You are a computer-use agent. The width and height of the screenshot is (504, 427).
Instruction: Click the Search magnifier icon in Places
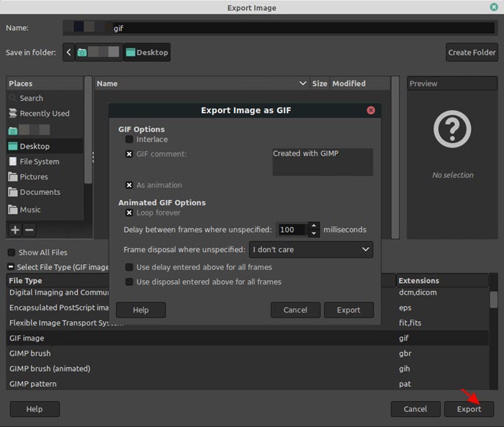pos(12,98)
